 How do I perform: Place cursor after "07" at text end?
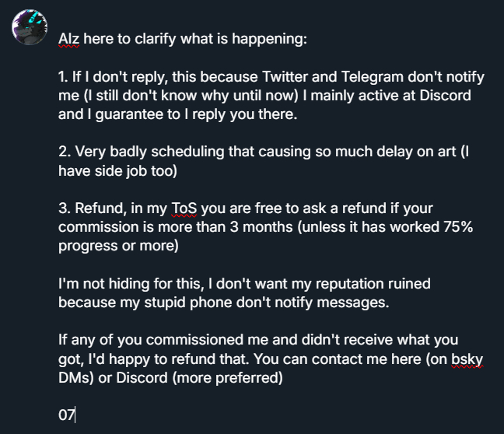(x=75, y=414)
